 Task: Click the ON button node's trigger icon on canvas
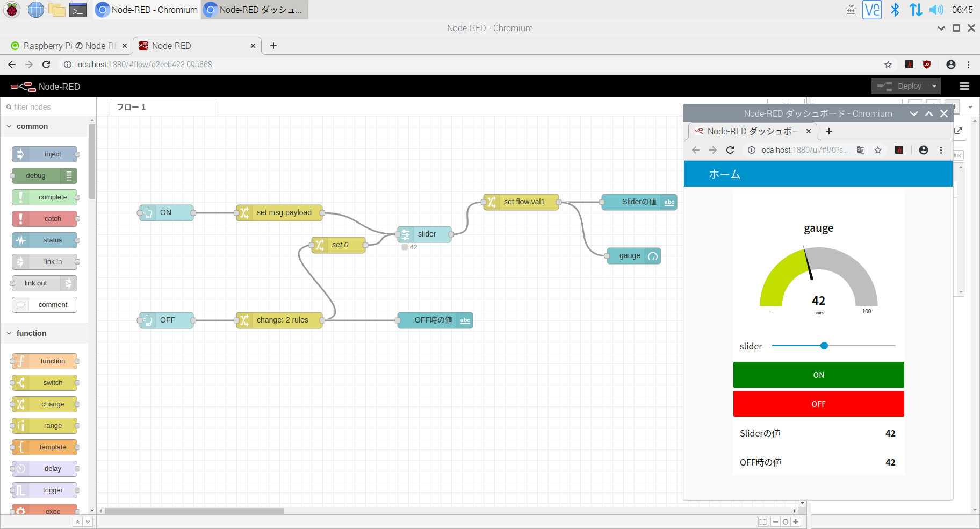click(x=147, y=213)
